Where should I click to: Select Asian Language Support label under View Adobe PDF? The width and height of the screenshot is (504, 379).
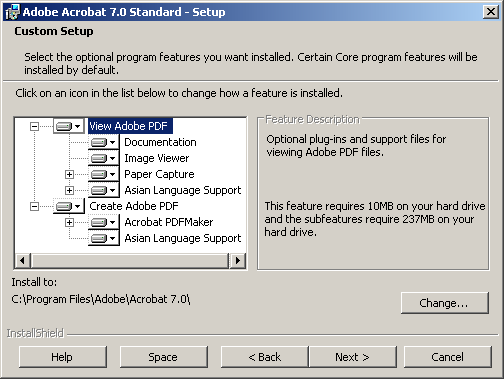[x=183, y=190]
